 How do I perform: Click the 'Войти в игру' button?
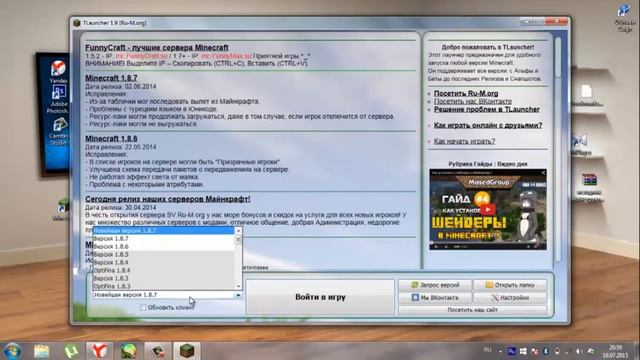click(x=320, y=297)
